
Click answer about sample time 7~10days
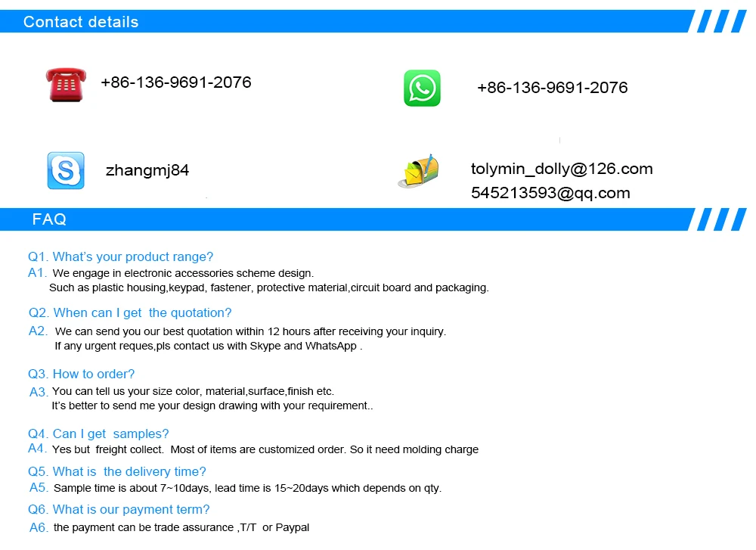click(x=247, y=488)
